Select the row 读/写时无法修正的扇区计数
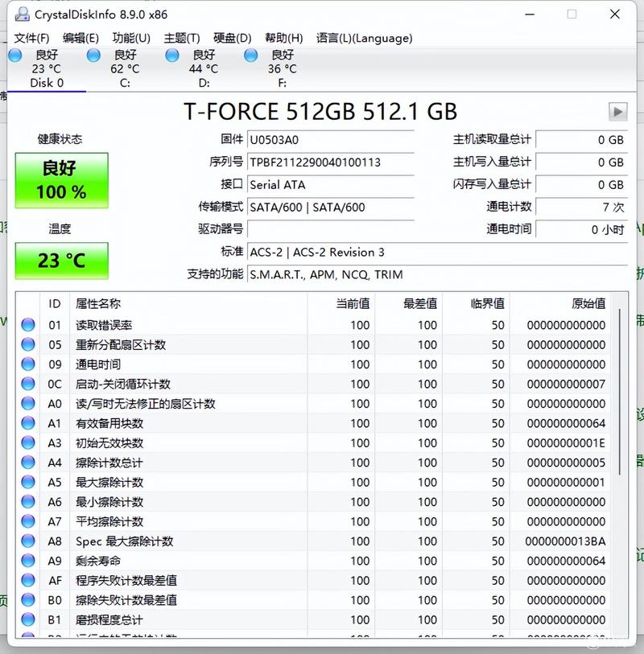The image size is (644, 654). click(x=313, y=403)
